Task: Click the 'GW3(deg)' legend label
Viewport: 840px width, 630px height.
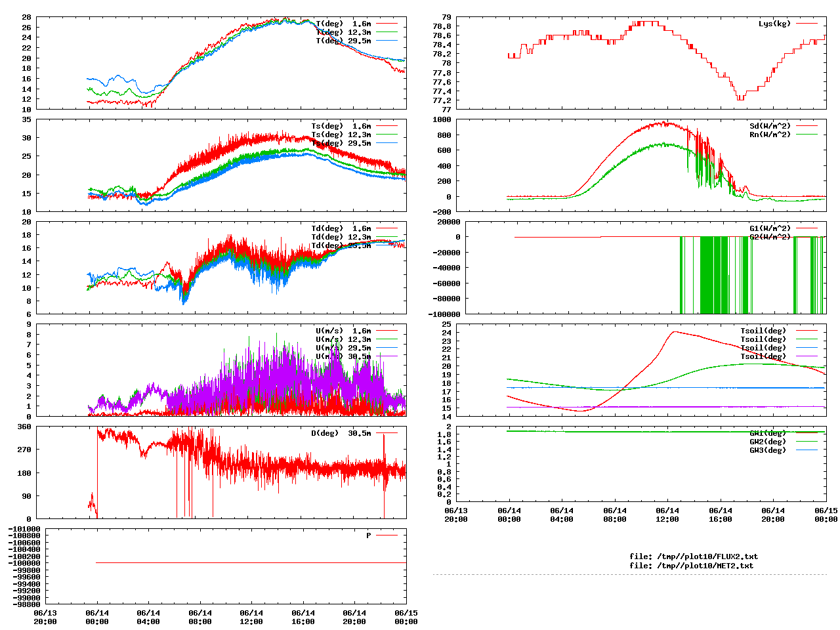Action: pos(768,450)
